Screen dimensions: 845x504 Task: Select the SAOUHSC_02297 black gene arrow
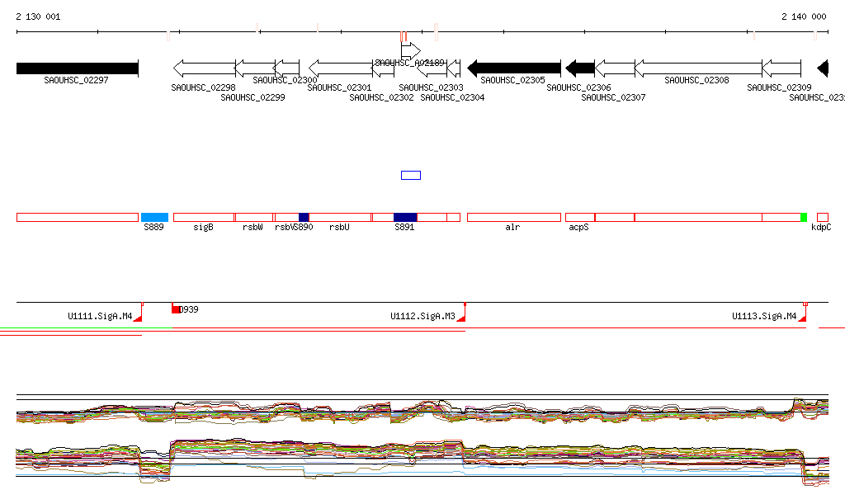[x=77, y=68]
